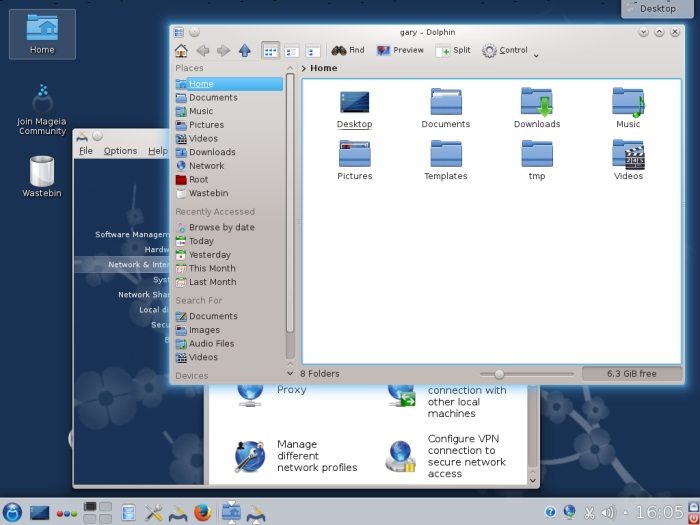Select Network & Internet category in Control Center
The height and width of the screenshot is (525, 700).
pyautogui.click(x=121, y=265)
